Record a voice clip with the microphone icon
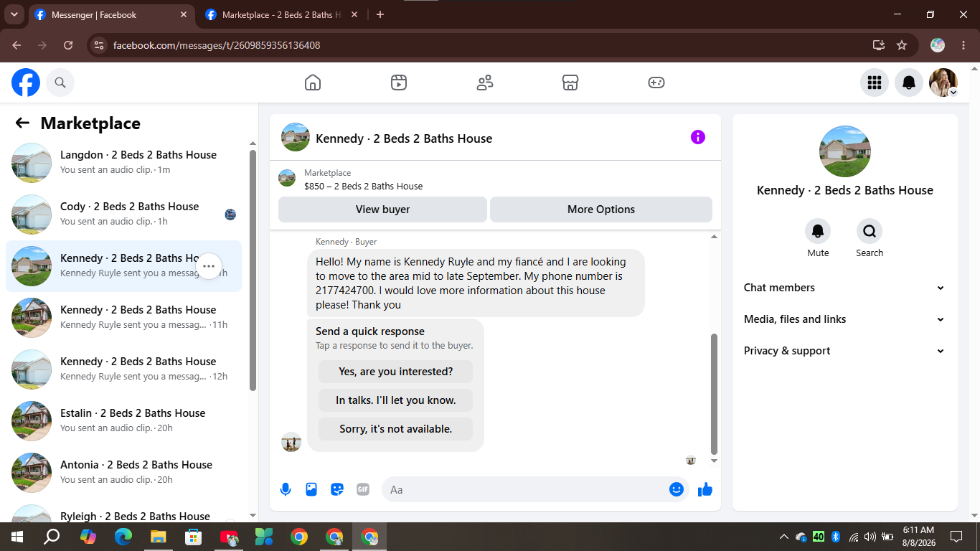The width and height of the screenshot is (980, 551). [286, 489]
